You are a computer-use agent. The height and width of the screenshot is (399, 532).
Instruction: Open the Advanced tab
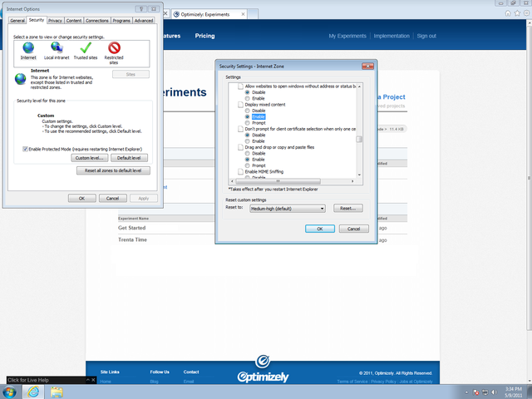point(143,20)
